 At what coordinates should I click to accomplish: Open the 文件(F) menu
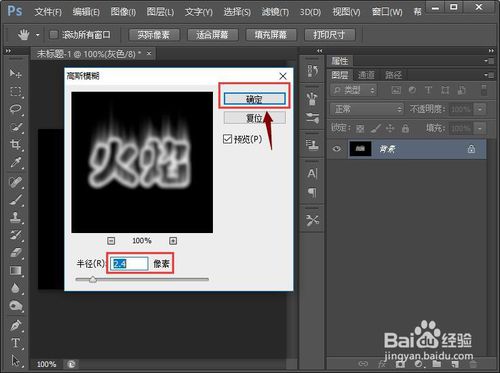coord(48,12)
